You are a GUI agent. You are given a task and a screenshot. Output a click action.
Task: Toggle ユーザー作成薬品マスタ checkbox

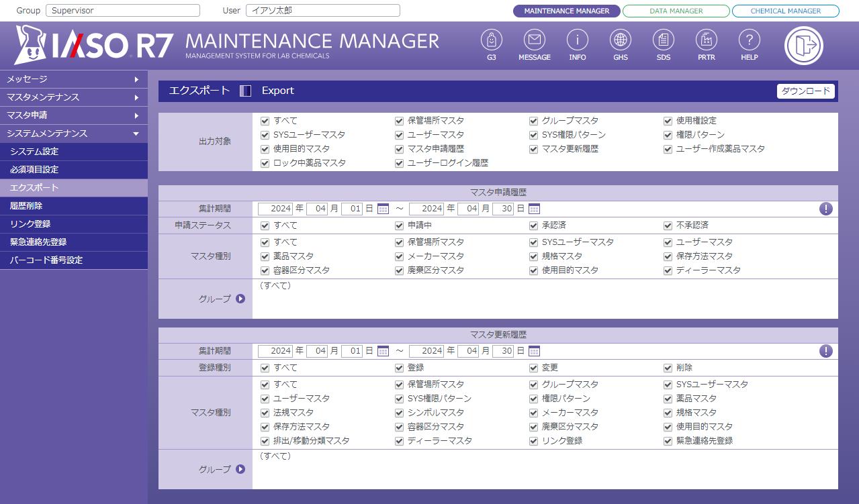click(668, 149)
